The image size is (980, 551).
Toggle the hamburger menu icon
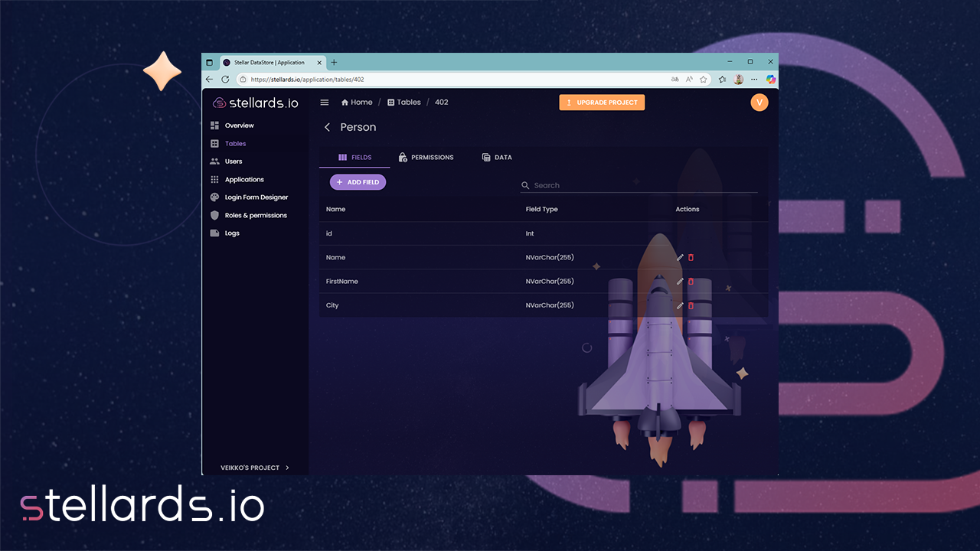(x=325, y=103)
